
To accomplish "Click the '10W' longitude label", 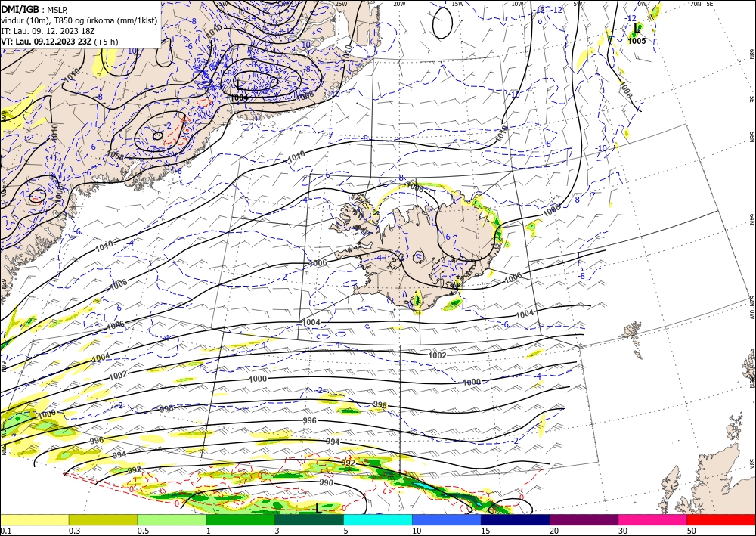I will [x=517, y=4].
